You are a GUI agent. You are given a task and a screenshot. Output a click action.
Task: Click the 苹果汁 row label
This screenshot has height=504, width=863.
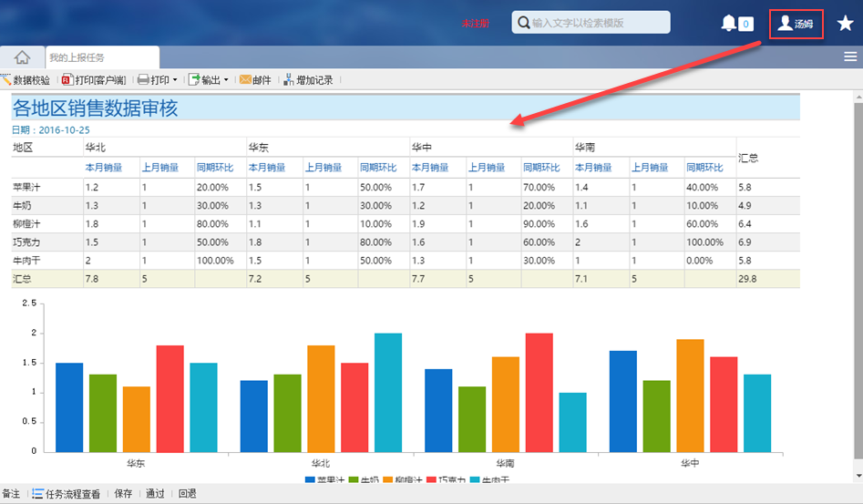click(x=26, y=187)
